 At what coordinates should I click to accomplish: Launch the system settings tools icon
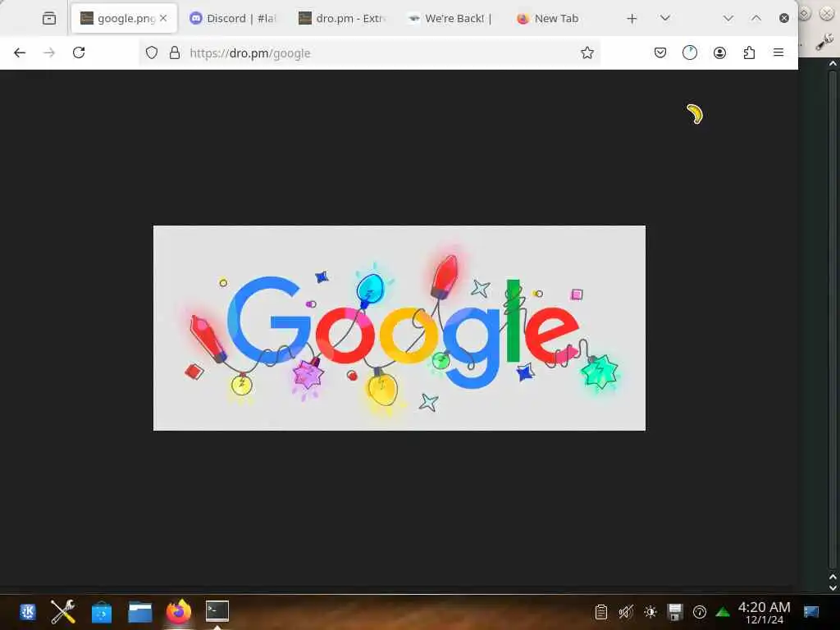click(x=62, y=611)
